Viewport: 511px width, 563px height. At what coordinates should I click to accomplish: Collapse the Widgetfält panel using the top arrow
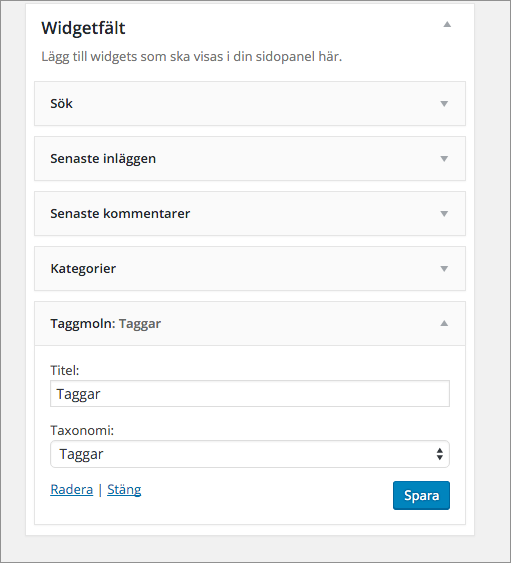[447, 24]
